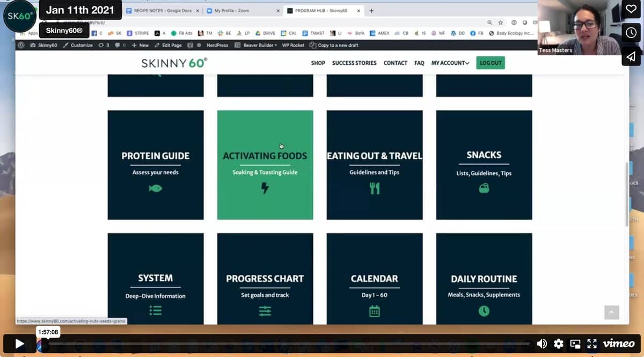
Task: Open the FAQ page
Action: pyautogui.click(x=419, y=63)
